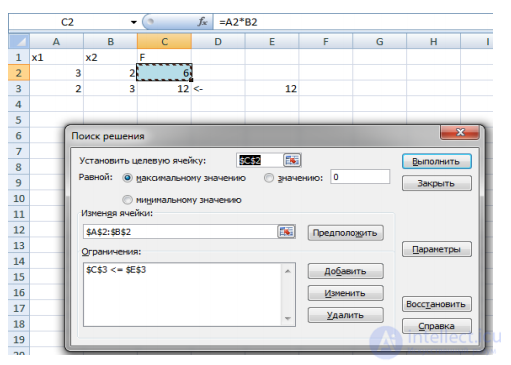This screenshot has height=365, width=511.
Task: Click the Предположить guess button
Action: coord(345,233)
